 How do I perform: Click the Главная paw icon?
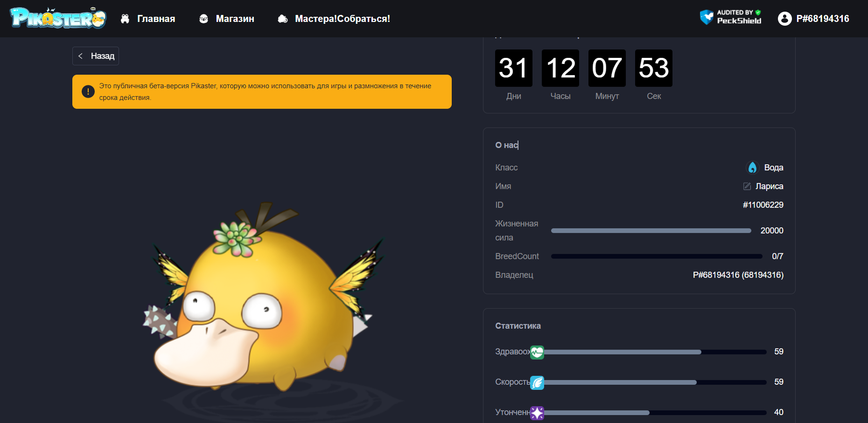[125, 19]
